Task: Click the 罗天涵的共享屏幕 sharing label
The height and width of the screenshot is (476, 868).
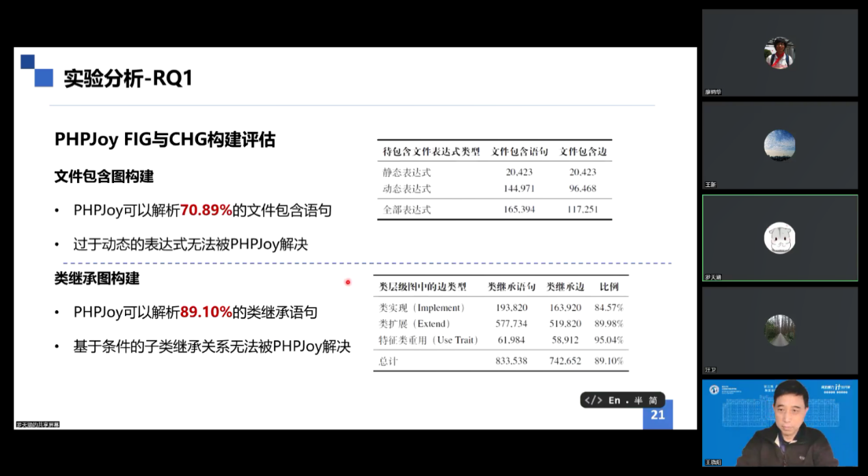Action: tap(38, 425)
